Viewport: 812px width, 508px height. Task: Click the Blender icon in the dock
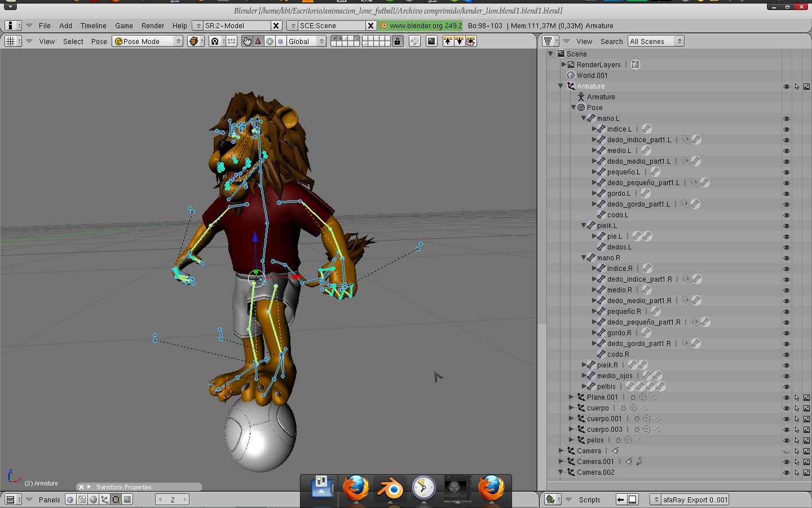tap(390, 488)
